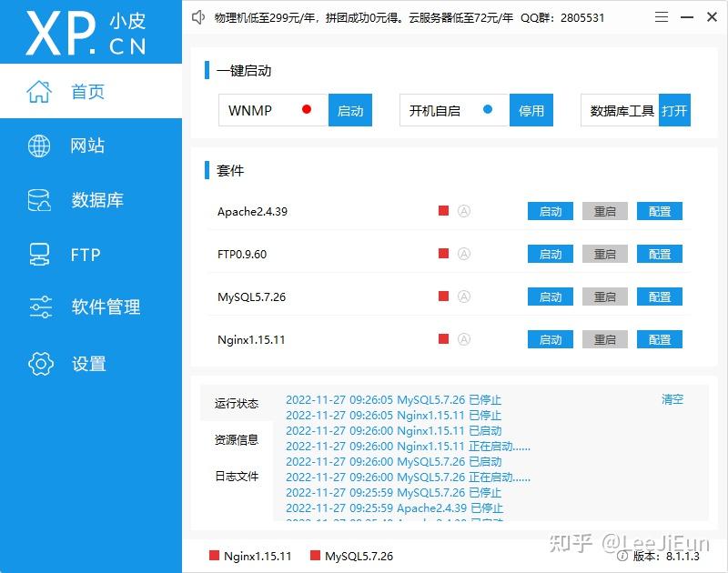The width and height of the screenshot is (728, 573).
Task: Click FTP0.9.60 red stop indicator
Action: click(x=444, y=254)
